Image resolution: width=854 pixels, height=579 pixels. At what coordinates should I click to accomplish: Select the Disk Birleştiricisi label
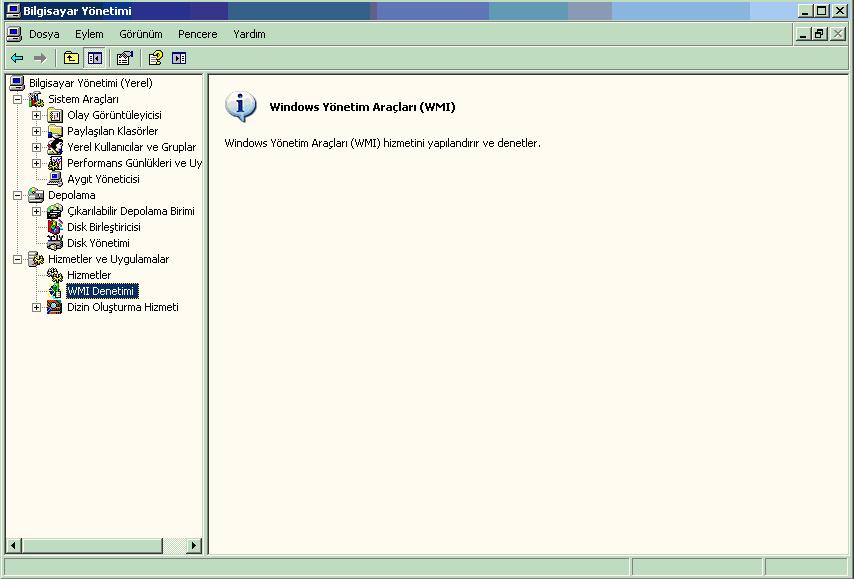click(104, 227)
